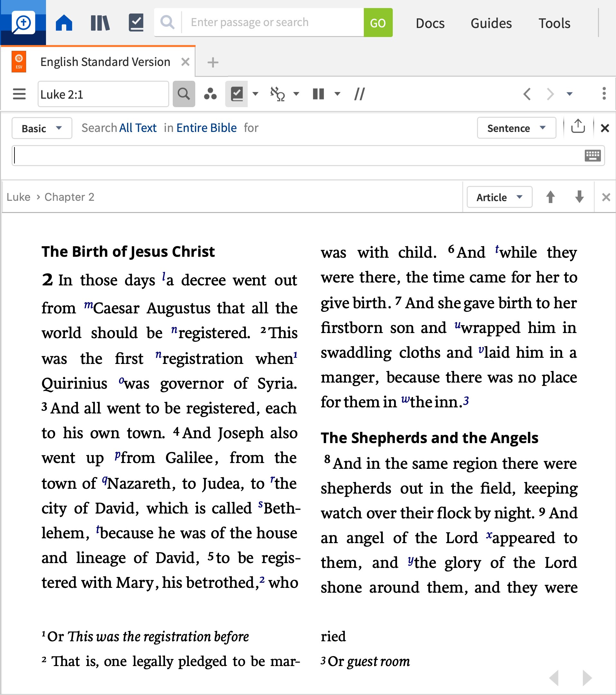
Task: Click footnote 1 marker after 'when'
Action: [x=295, y=355]
